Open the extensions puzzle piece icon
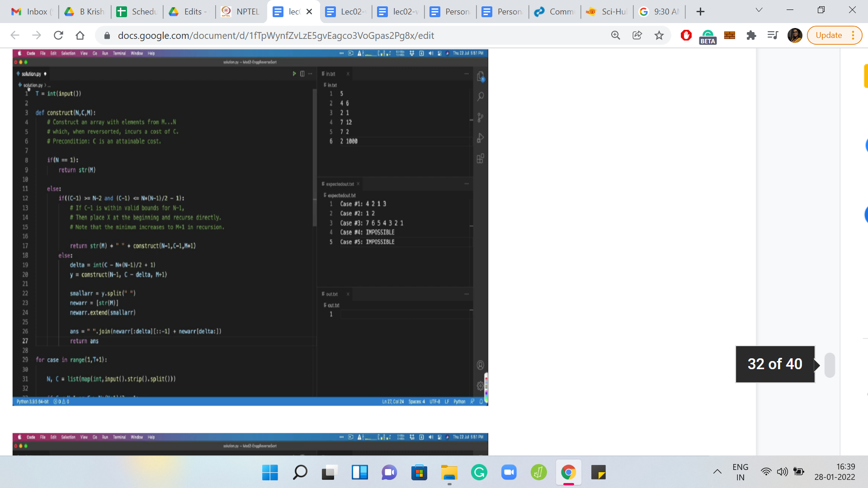 click(x=751, y=35)
